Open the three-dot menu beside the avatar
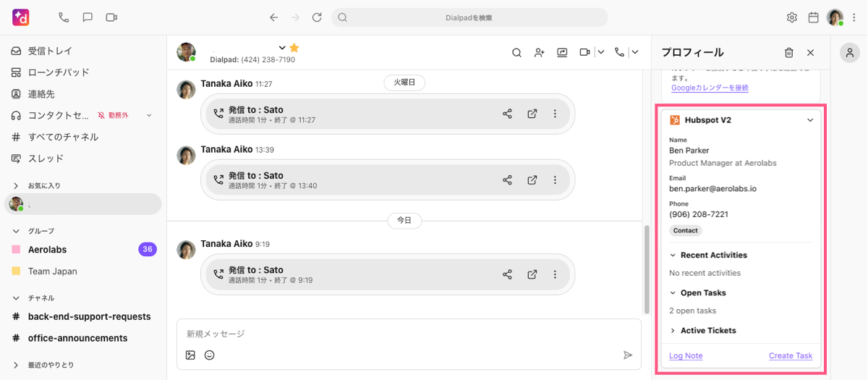Viewport: 868px width, 380px height. coord(854,17)
